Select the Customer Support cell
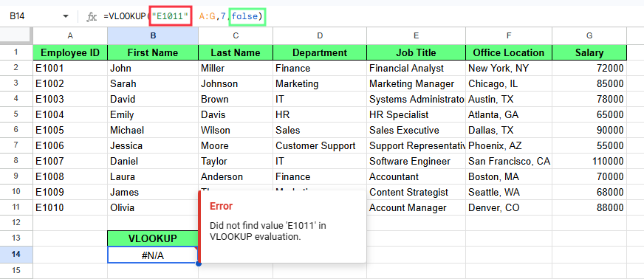This screenshot has height=279, width=644. [320, 145]
